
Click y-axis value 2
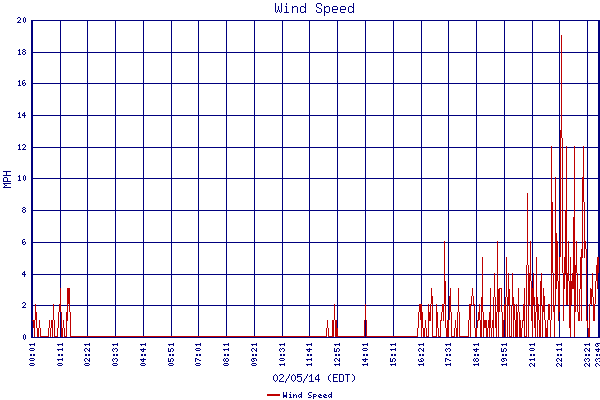[x=24, y=305]
